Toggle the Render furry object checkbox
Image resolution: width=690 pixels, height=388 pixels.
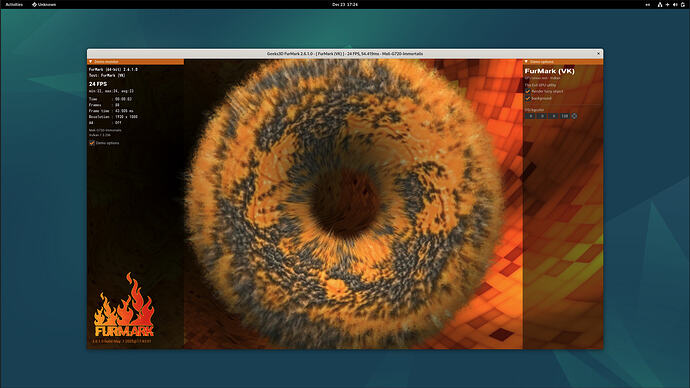pyautogui.click(x=528, y=91)
